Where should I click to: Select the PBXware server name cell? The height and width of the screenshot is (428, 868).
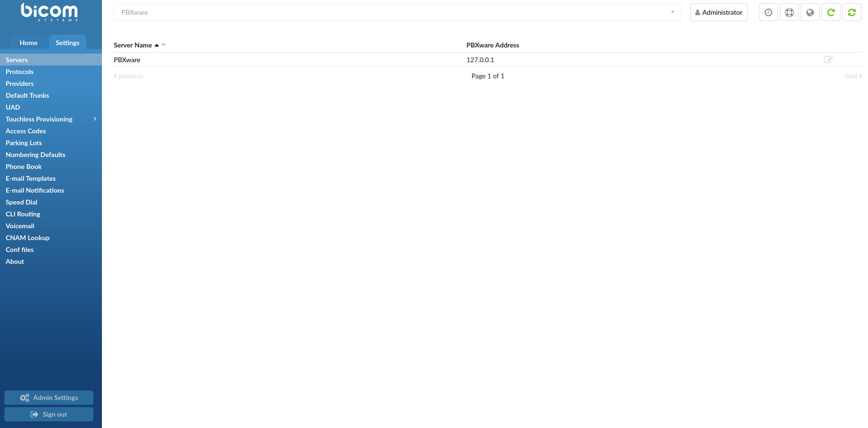(x=127, y=60)
